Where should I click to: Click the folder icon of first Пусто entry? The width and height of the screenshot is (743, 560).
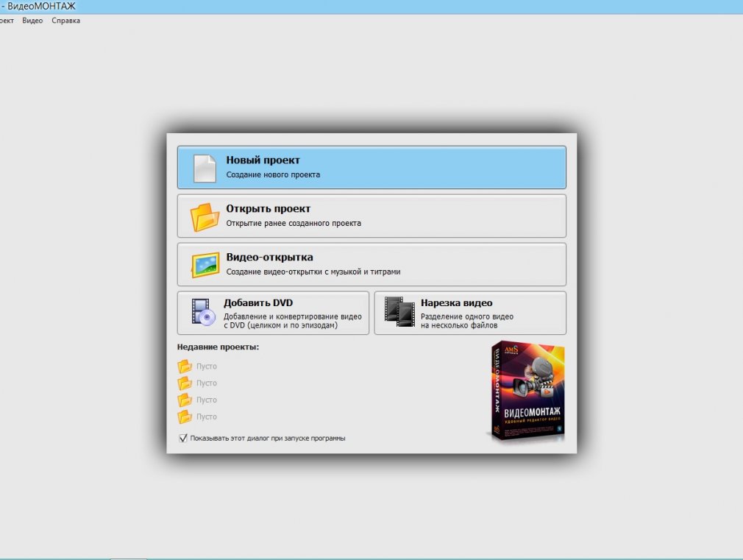185,366
